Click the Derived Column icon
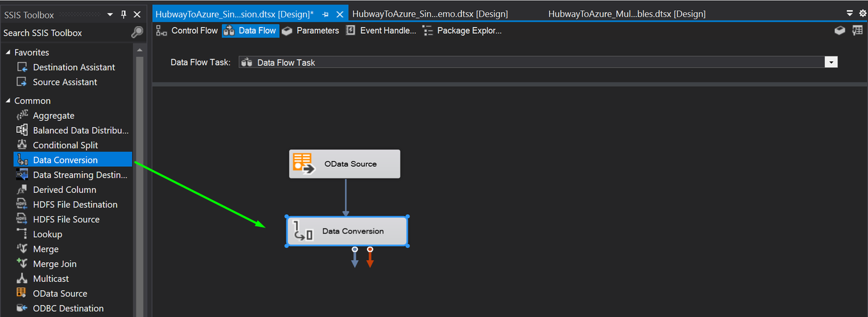This screenshot has width=868, height=317. coord(22,190)
